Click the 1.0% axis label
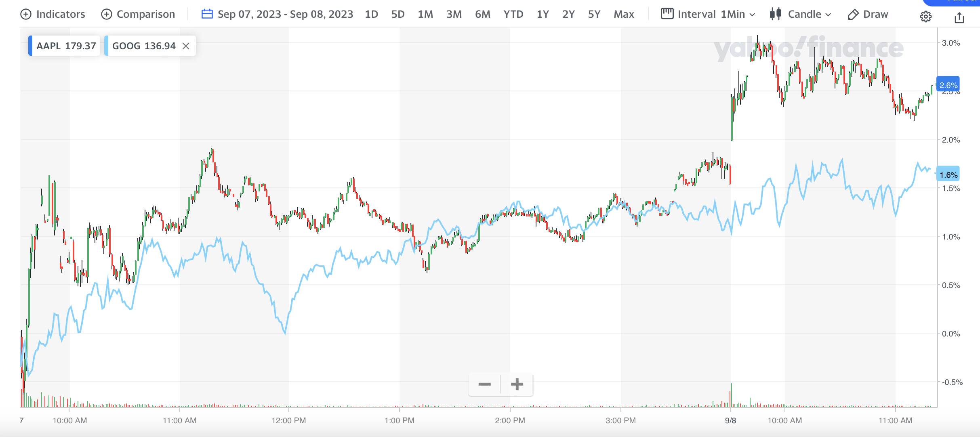This screenshot has height=437, width=980. coord(951,237)
